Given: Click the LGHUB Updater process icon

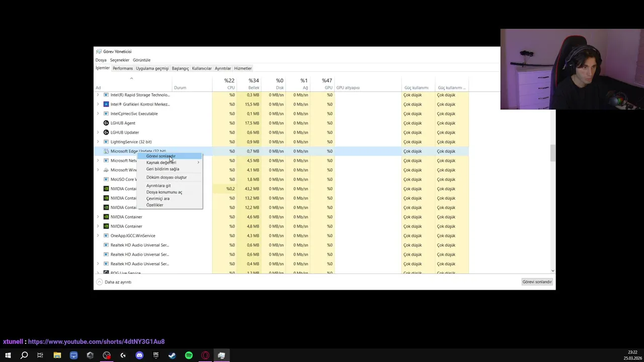Looking at the screenshot, I should [x=106, y=132].
